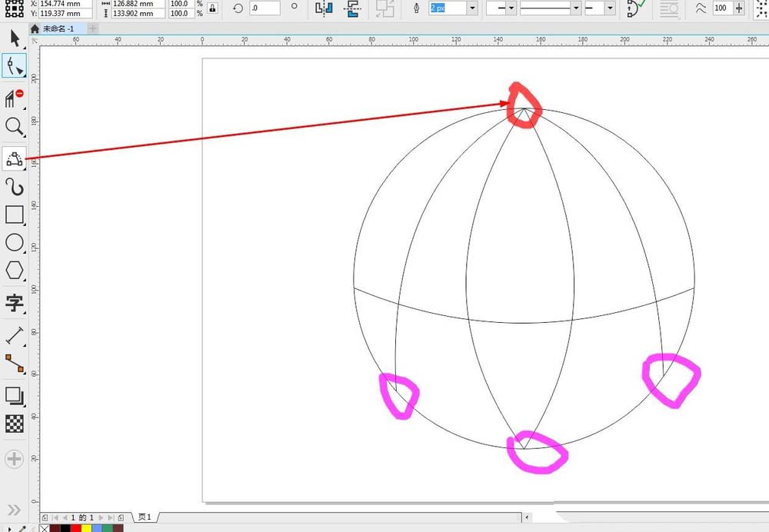The image size is (769, 532).
Task: Switch to the 未命名-1 document tab
Action: (x=58, y=28)
